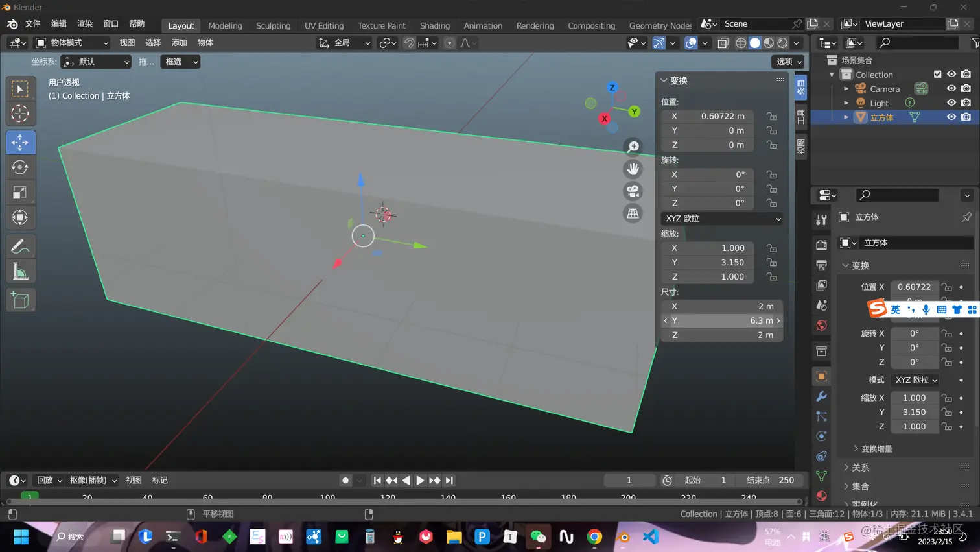Open the Scene properties tab

(x=821, y=305)
